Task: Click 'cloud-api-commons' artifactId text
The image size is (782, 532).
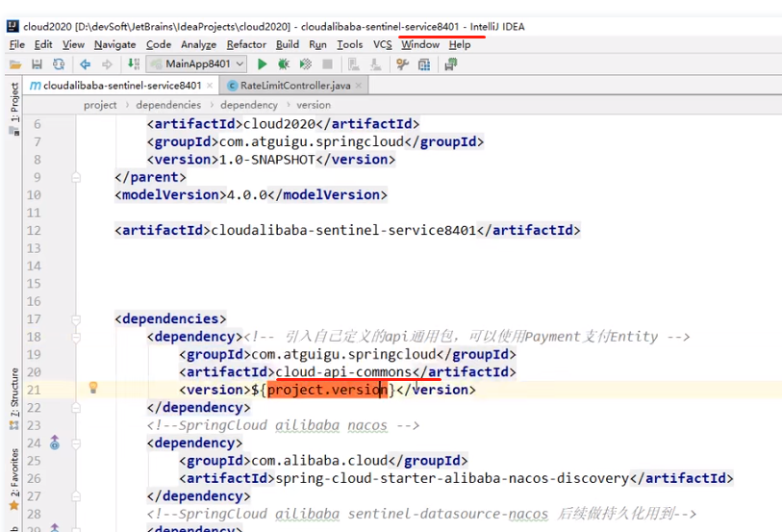Action: click(x=343, y=372)
